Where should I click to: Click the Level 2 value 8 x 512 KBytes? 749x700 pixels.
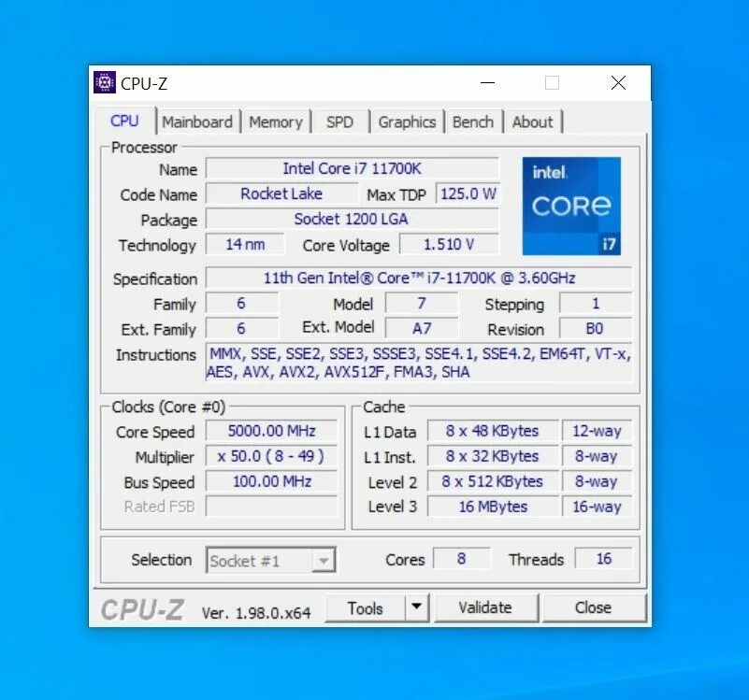pos(493,481)
